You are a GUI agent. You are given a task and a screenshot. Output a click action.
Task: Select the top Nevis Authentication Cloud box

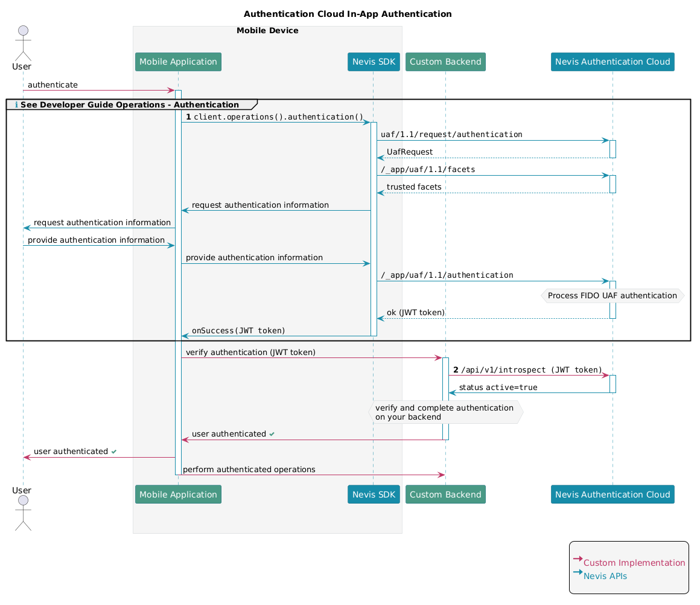coord(612,62)
